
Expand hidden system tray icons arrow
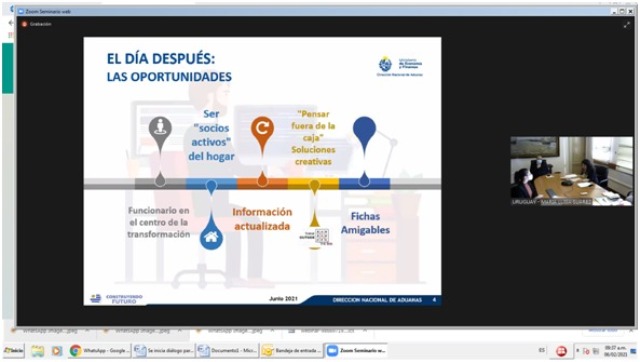(x=578, y=350)
